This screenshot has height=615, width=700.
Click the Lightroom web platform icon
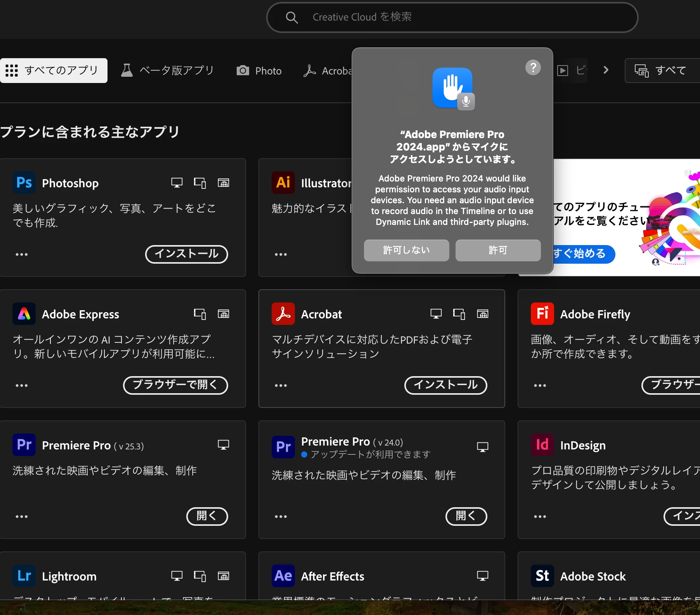(x=224, y=576)
